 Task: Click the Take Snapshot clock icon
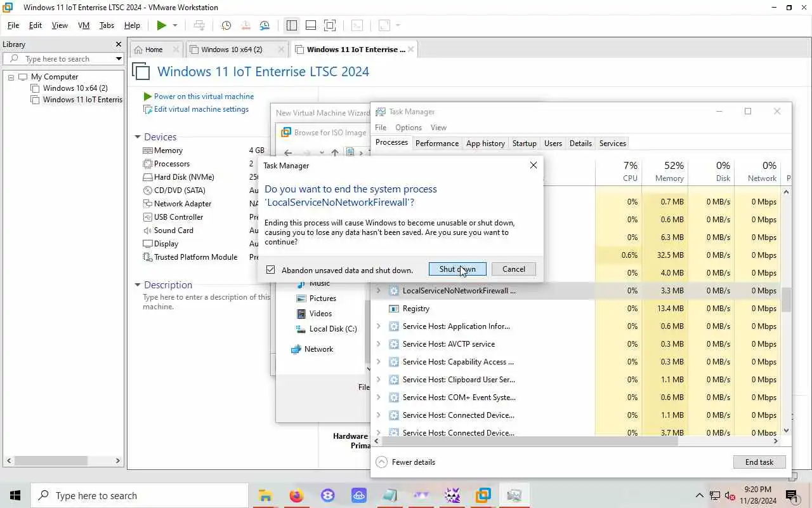coord(226,25)
